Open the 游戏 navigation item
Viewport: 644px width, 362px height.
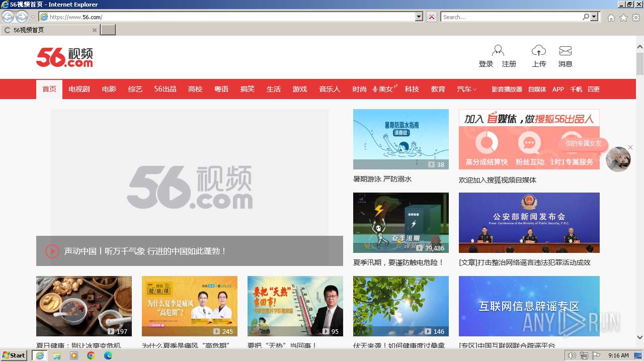coord(300,89)
